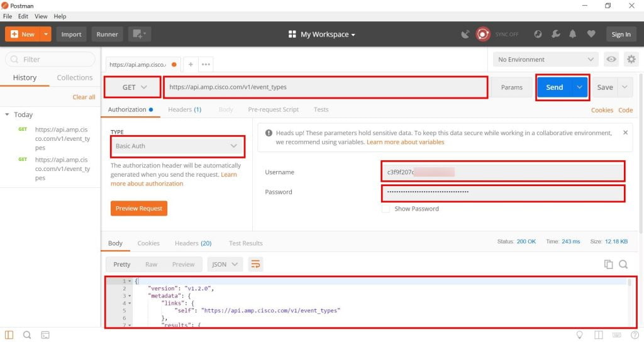The width and height of the screenshot is (644, 342).
Task: Click the Import button
Action: pyautogui.click(x=72, y=34)
